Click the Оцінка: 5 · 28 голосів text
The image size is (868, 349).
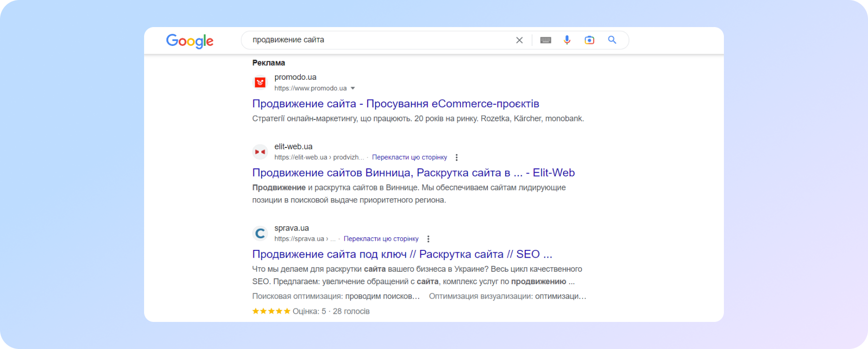331,311
